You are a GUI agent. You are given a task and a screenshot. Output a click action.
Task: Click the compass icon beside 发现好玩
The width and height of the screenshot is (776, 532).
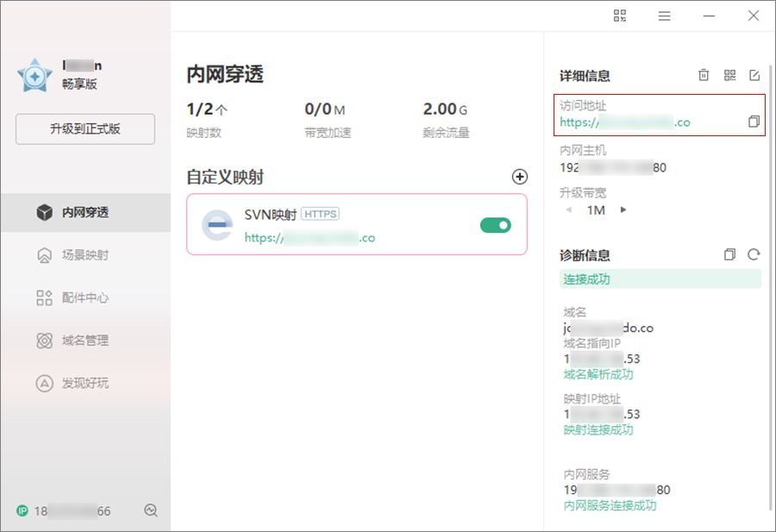pos(45,383)
